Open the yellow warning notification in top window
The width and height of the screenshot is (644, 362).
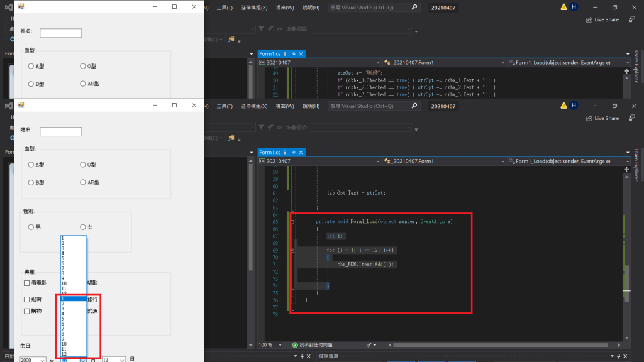[563, 7]
